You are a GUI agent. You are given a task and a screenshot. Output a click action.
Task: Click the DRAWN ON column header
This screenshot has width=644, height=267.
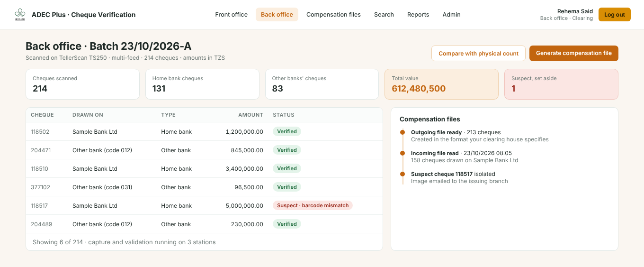(x=88, y=115)
